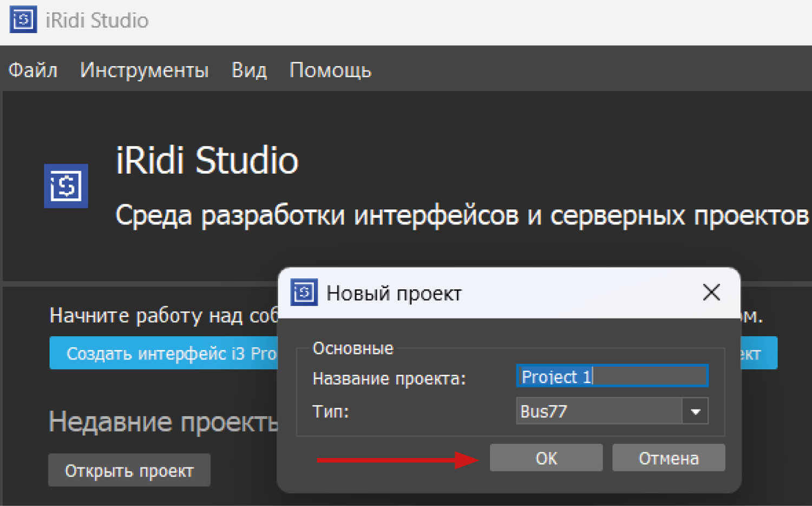The width and height of the screenshot is (812, 506).
Task: Focus the Название проекта text field
Action: point(612,377)
